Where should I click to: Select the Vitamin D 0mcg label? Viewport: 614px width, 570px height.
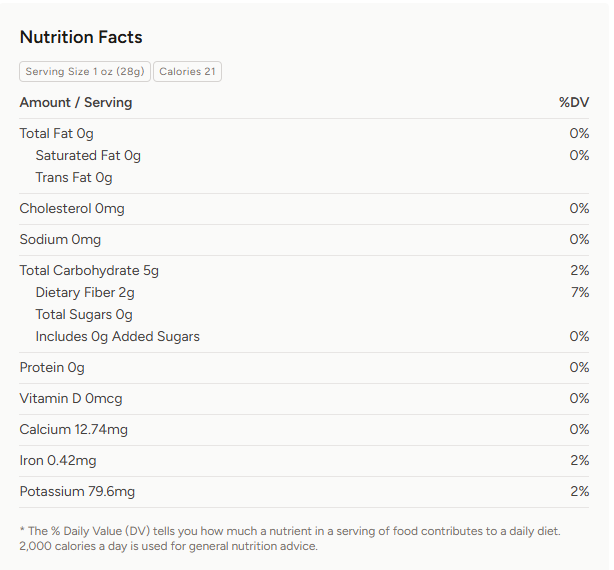(71, 398)
